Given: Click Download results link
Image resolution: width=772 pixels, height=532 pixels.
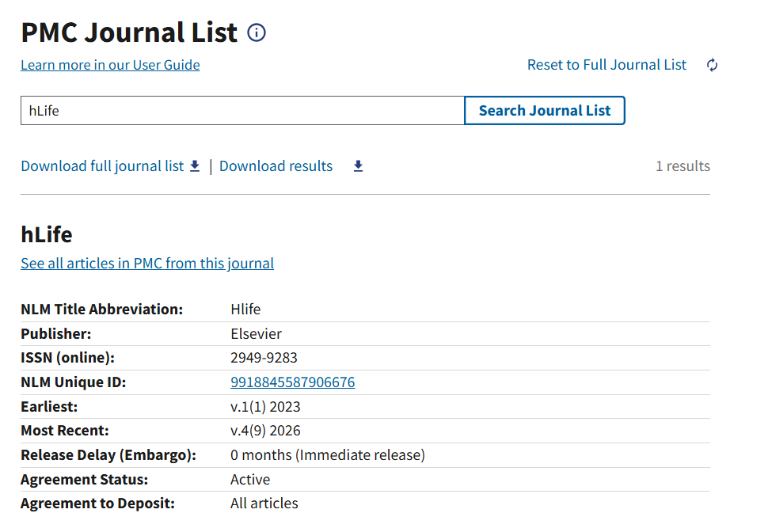Looking at the screenshot, I should 276,166.
